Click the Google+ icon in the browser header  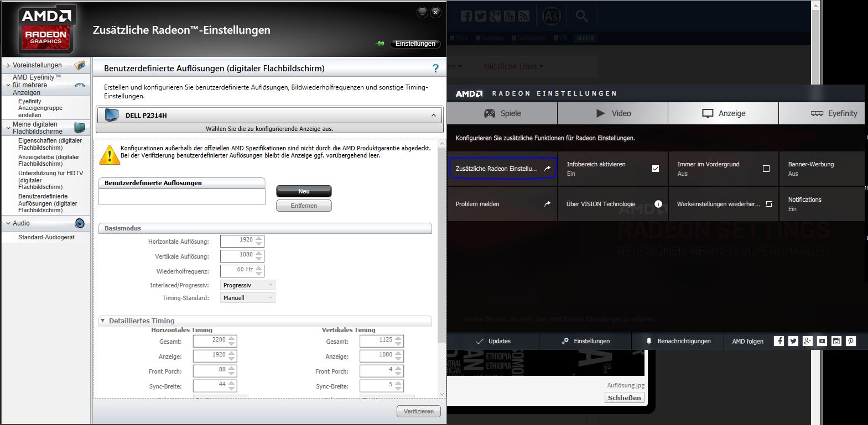click(495, 16)
